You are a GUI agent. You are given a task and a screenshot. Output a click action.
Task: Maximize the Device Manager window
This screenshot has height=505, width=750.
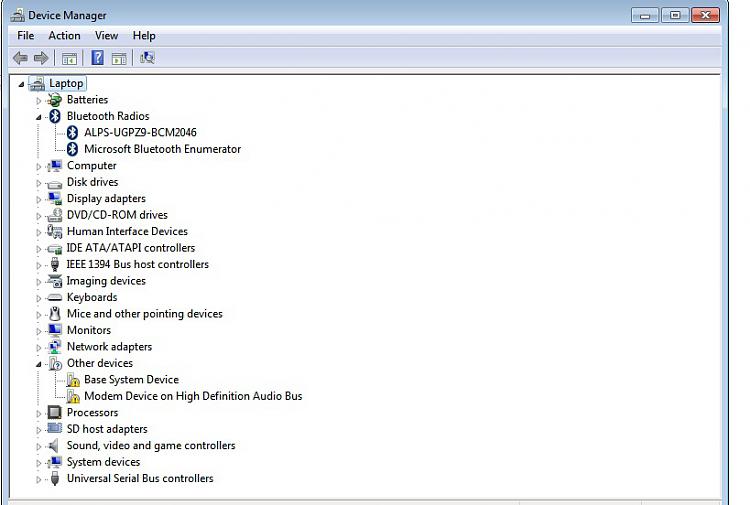[675, 15]
